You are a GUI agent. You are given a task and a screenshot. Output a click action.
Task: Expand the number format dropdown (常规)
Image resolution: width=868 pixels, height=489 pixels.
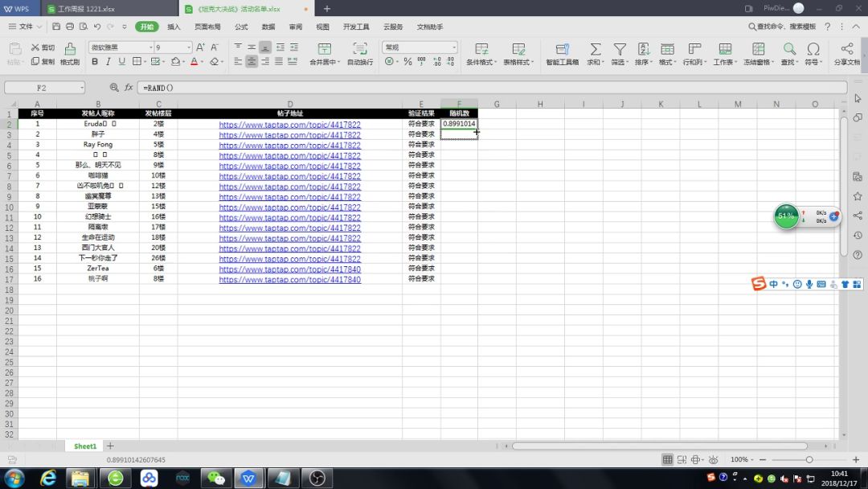click(x=453, y=47)
